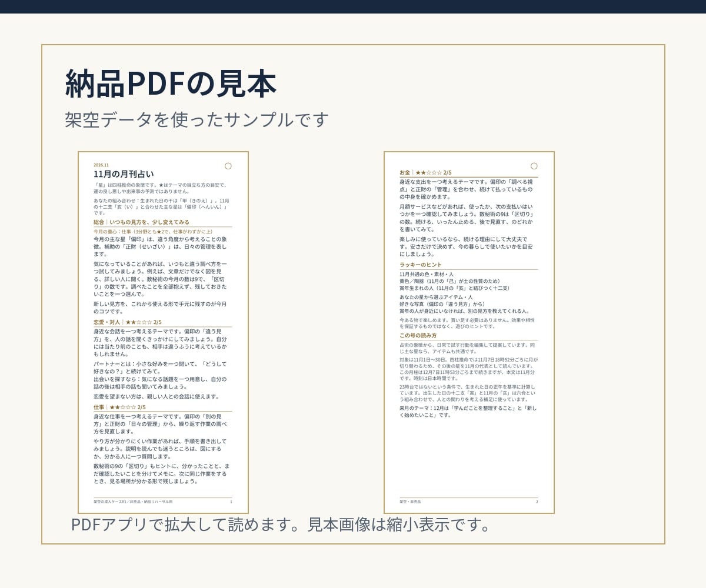The image size is (706, 588).
Task: Click the circle mark on page 2
Action: (534, 166)
